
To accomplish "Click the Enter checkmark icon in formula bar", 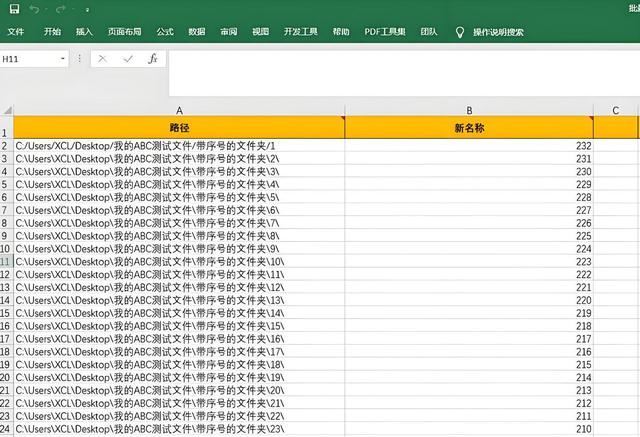I will tap(128, 59).
